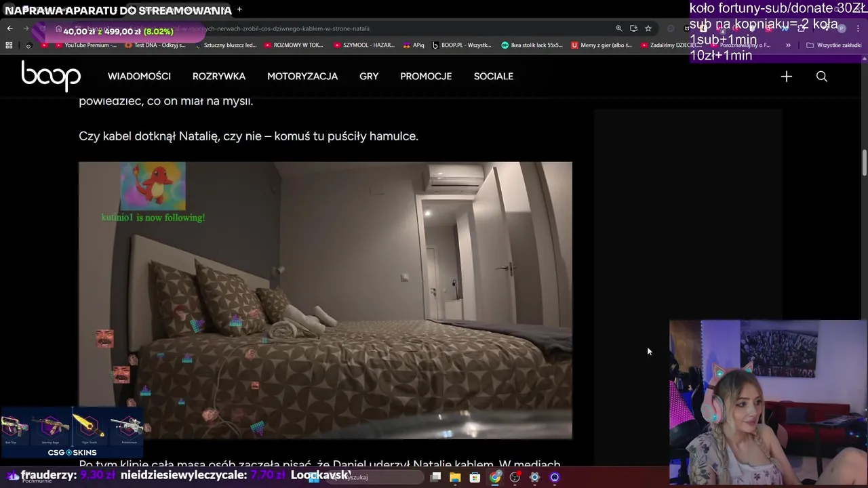The image size is (868, 488).
Task: Go back with the browser back arrow
Action: 9,28
